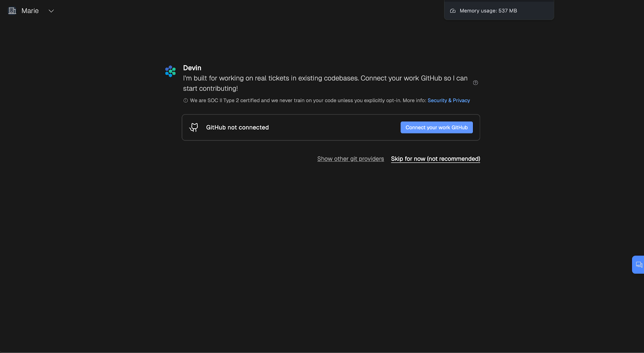The height and width of the screenshot is (353, 644).
Task: Click the Memory usage: 537 MB text
Action: [488, 11]
